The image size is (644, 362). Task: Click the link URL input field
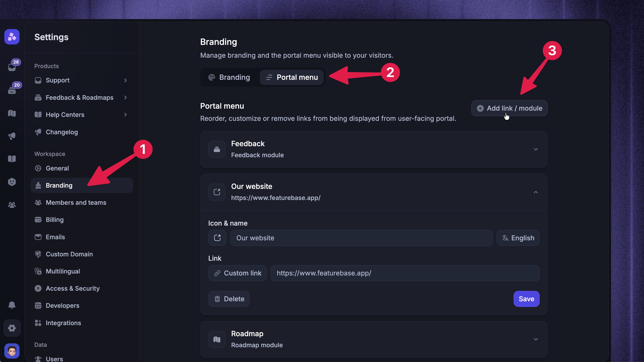(405, 273)
